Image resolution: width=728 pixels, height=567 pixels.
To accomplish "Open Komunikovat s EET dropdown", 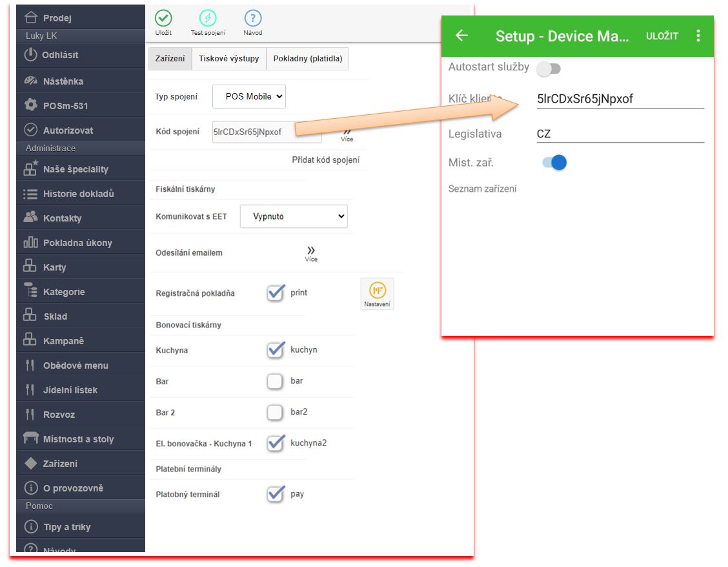I will 294,216.
